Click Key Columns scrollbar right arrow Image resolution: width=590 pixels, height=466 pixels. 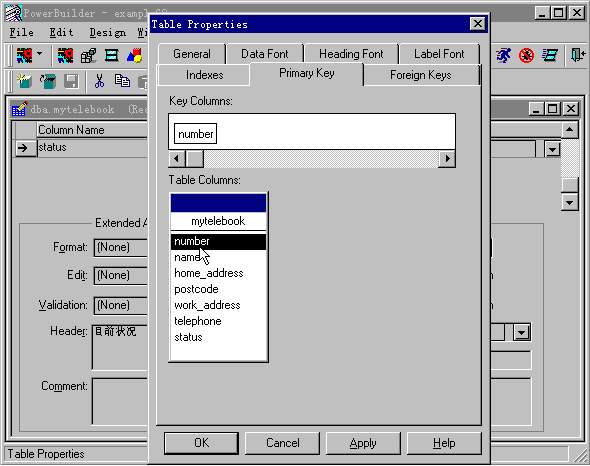[x=447, y=159]
